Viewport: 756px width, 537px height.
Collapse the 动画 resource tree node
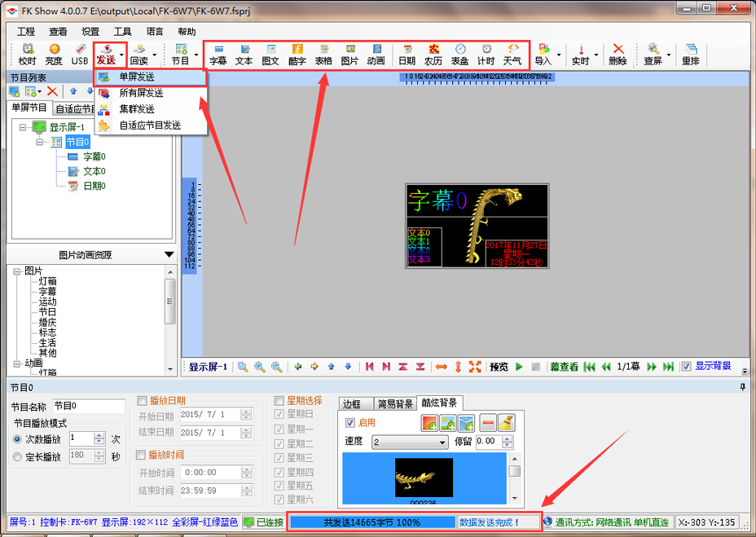17,363
